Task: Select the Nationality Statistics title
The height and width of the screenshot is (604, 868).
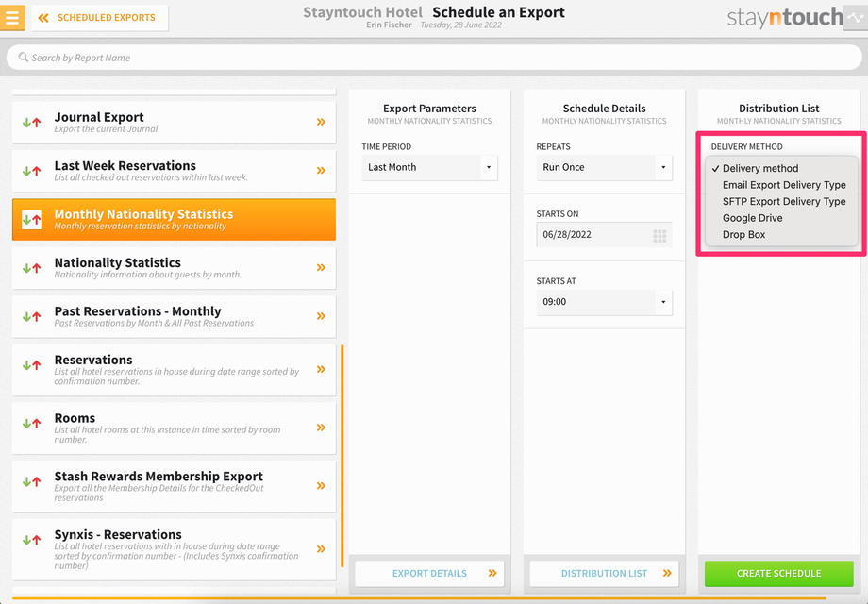Action: coord(118,262)
